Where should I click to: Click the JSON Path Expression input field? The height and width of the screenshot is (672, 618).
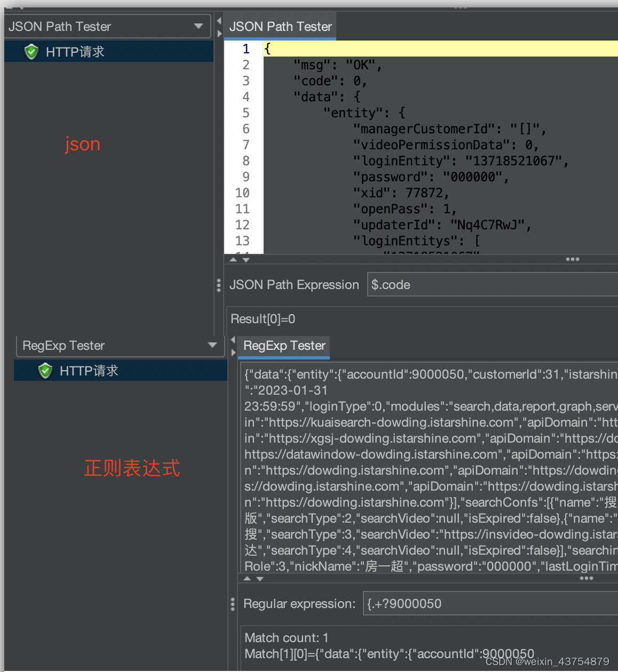(x=493, y=285)
